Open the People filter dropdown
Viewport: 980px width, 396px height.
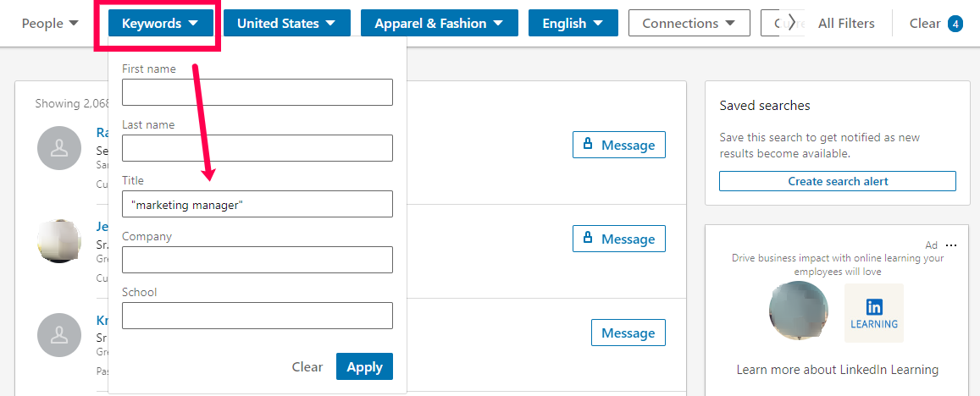tap(50, 23)
